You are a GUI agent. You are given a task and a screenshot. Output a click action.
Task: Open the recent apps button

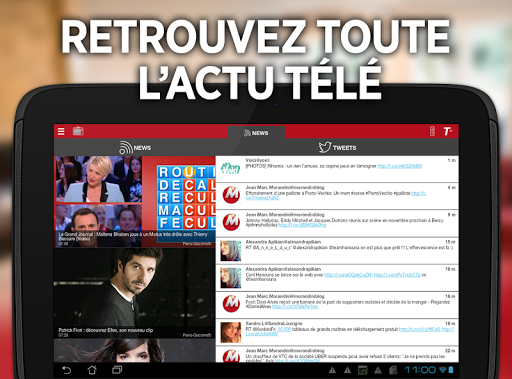(x=117, y=370)
